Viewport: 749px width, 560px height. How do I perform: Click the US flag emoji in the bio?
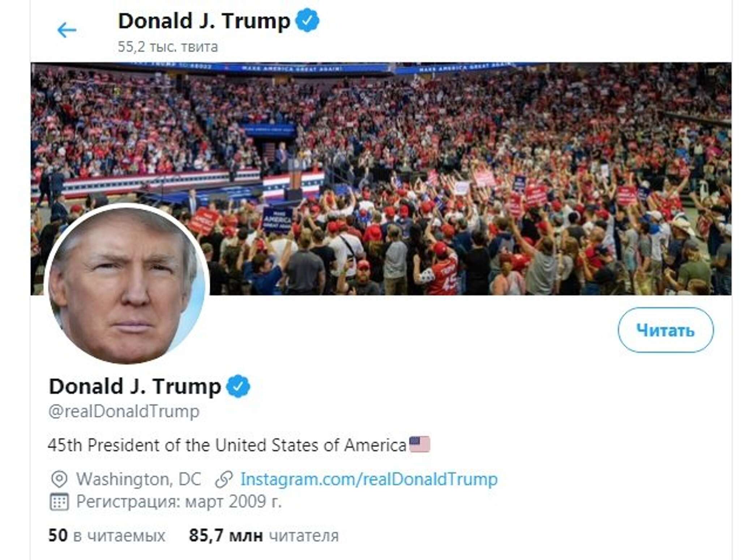pyautogui.click(x=419, y=444)
